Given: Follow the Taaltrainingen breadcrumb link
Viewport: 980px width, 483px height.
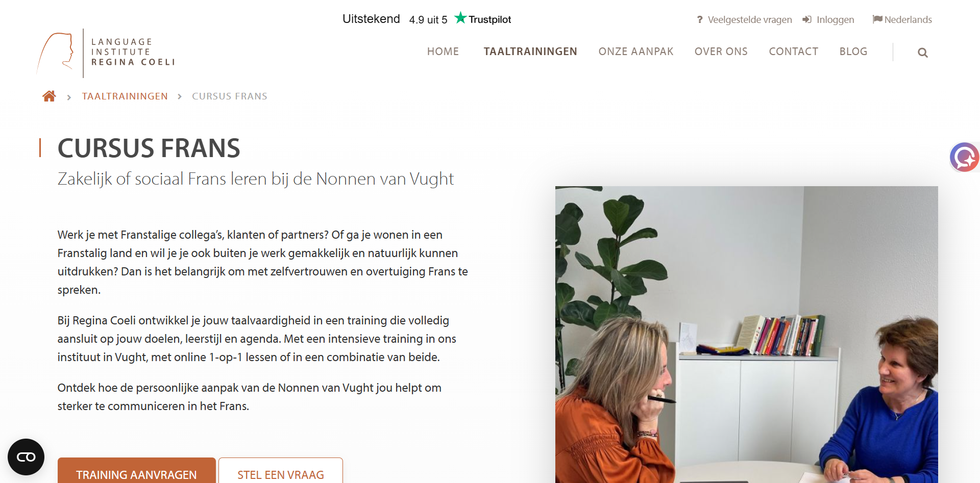Looking at the screenshot, I should [125, 96].
